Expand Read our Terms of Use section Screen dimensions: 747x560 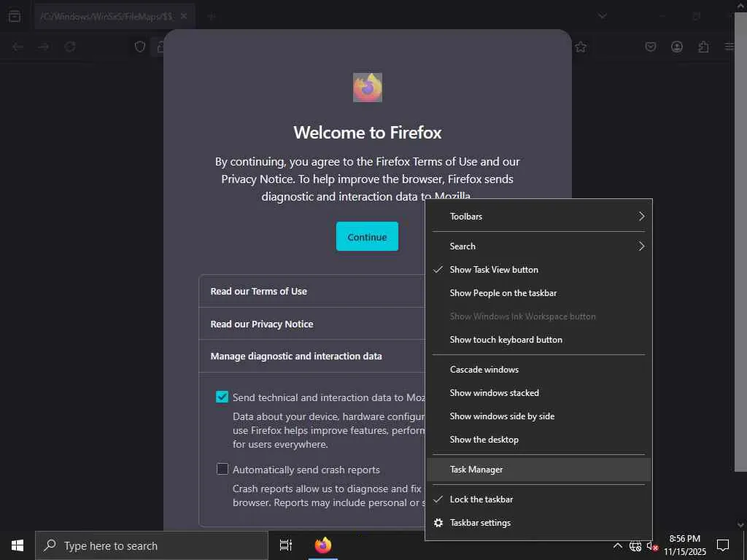312,291
